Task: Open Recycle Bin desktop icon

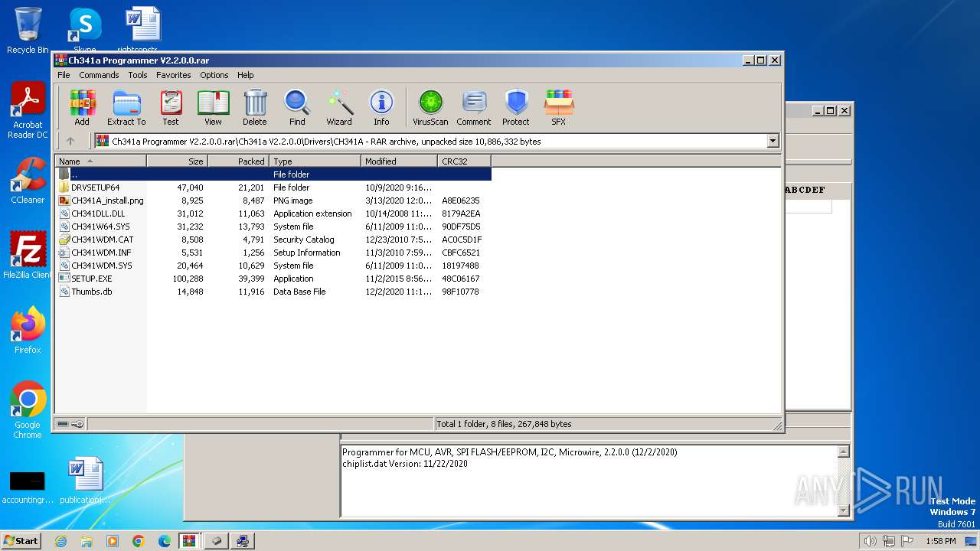Action: click(x=28, y=31)
